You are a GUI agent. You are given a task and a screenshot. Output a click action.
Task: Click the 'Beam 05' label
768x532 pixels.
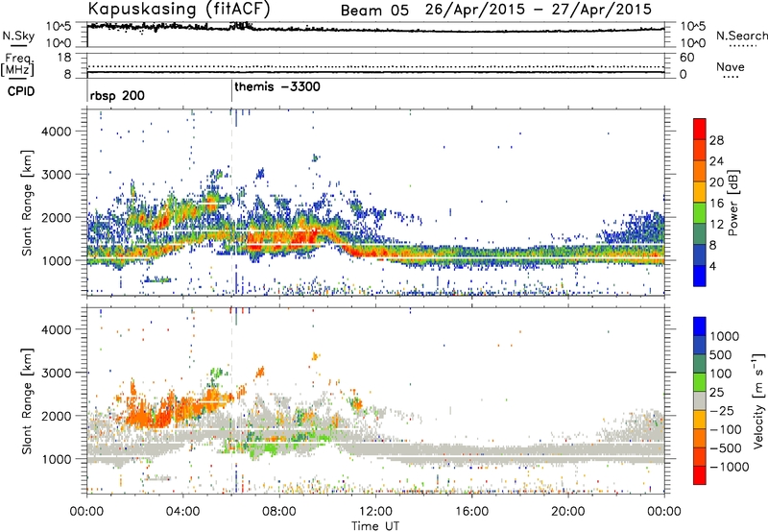click(374, 11)
